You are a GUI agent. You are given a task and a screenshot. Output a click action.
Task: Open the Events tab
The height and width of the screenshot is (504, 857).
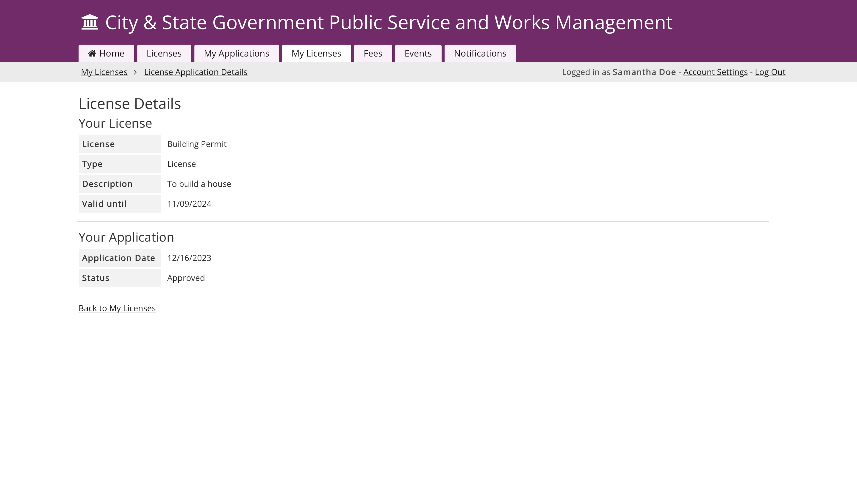point(418,53)
